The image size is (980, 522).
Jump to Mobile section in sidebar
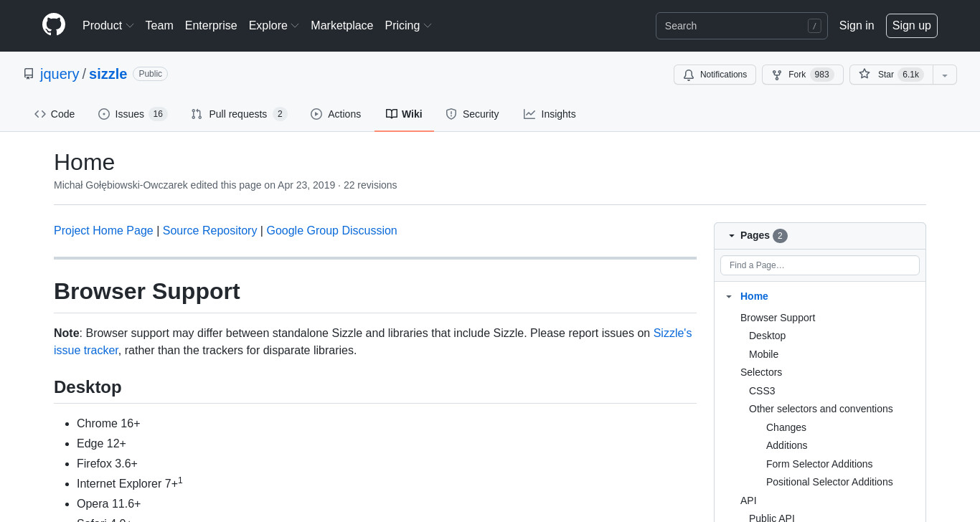point(763,354)
